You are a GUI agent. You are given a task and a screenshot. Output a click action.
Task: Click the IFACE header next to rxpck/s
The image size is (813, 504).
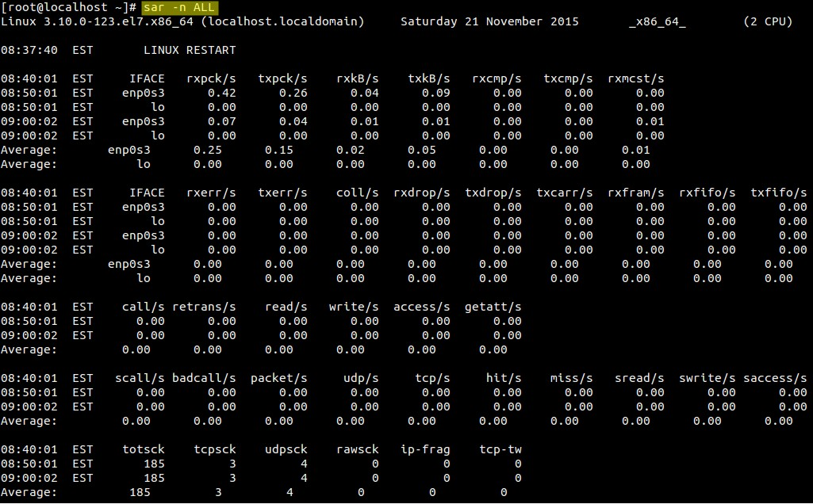(148, 78)
